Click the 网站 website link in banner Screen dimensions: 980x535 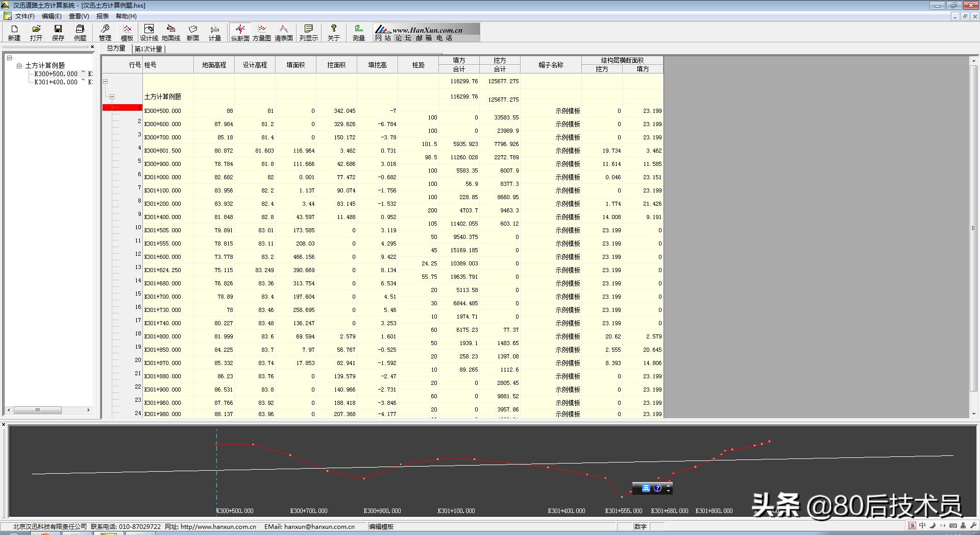tap(382, 38)
